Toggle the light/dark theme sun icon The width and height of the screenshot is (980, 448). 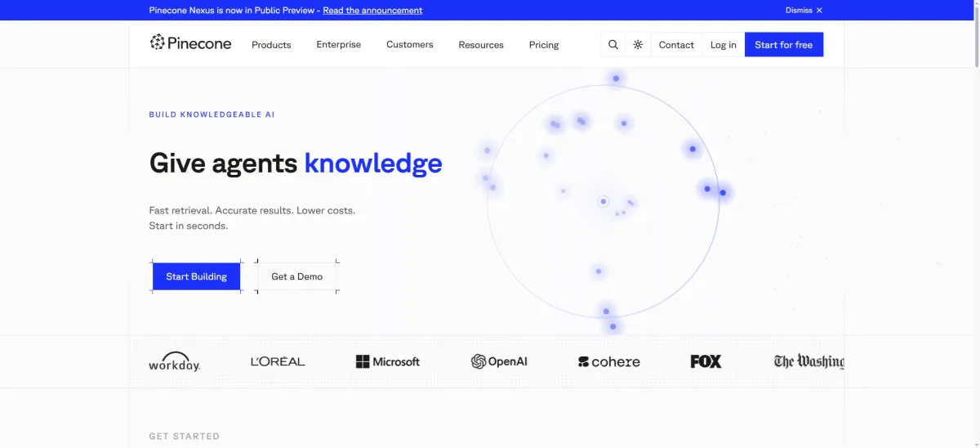pos(638,45)
